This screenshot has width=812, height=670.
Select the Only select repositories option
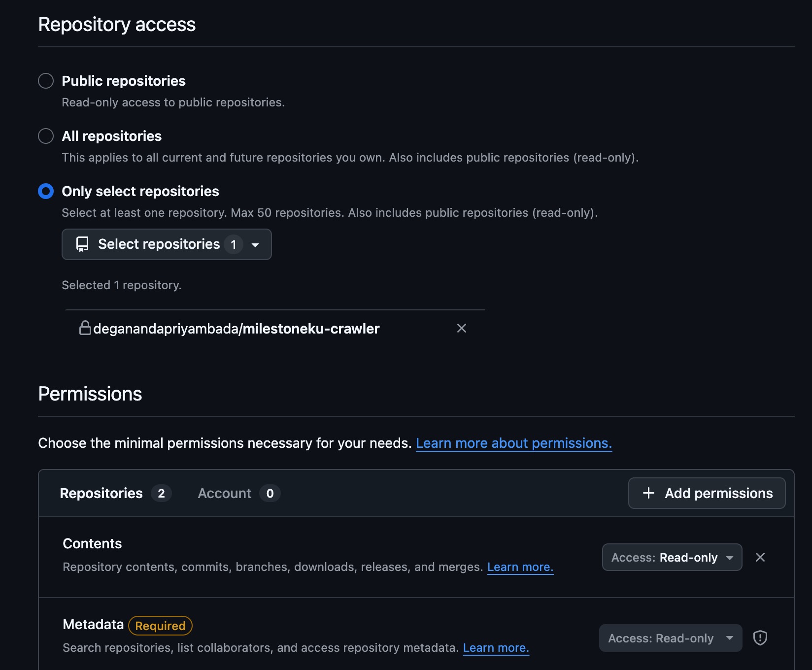point(46,191)
